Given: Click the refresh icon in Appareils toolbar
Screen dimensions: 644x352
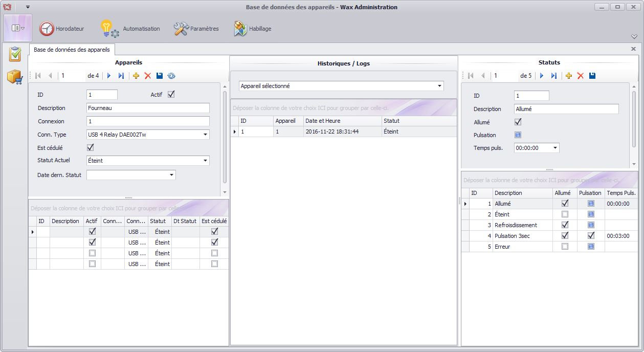Looking at the screenshot, I should pyautogui.click(x=171, y=76).
